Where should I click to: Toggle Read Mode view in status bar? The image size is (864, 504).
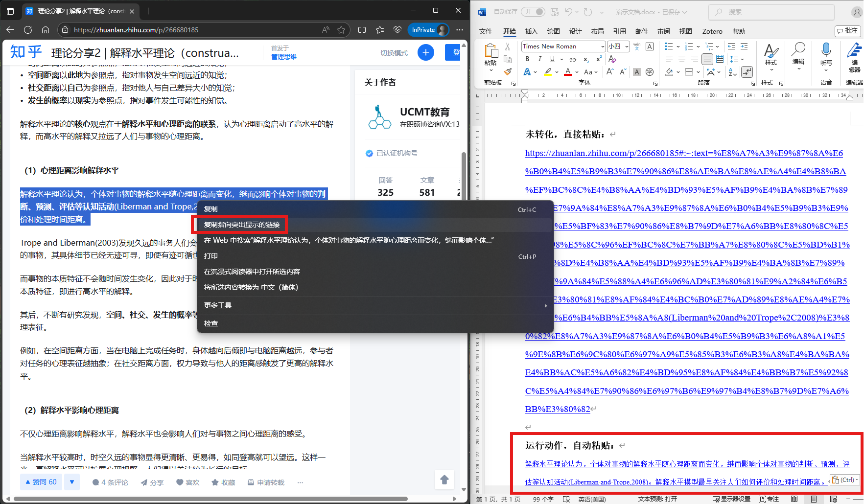794,499
